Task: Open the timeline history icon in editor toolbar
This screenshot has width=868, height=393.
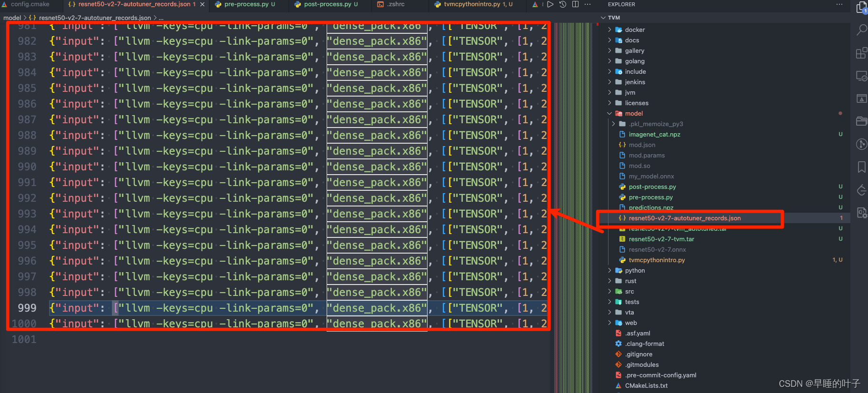Action: 563,4
